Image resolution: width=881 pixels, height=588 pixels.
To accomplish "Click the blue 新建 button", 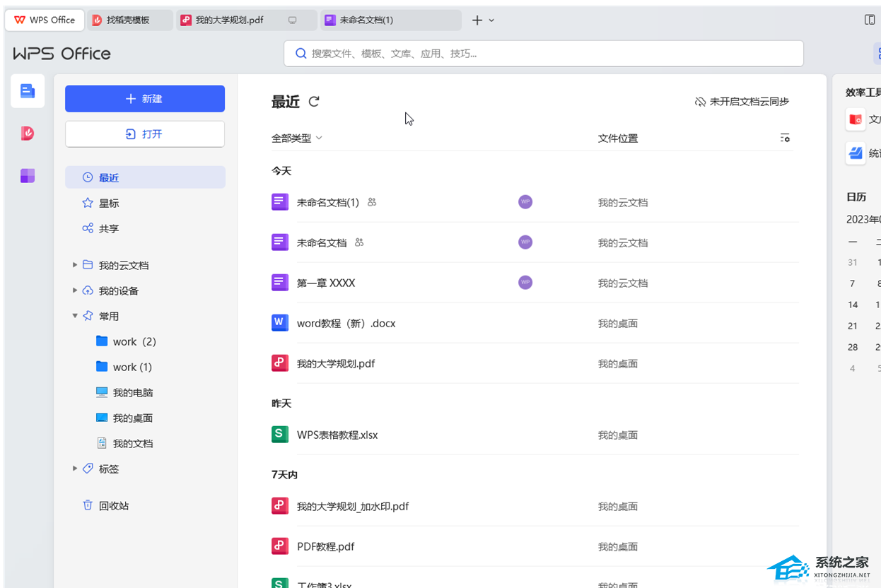I will (145, 99).
